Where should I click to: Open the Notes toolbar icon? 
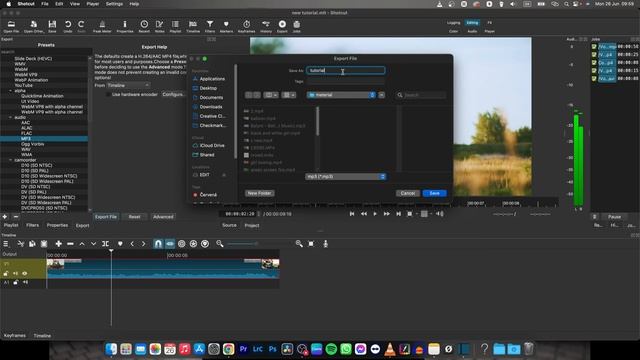(160, 27)
